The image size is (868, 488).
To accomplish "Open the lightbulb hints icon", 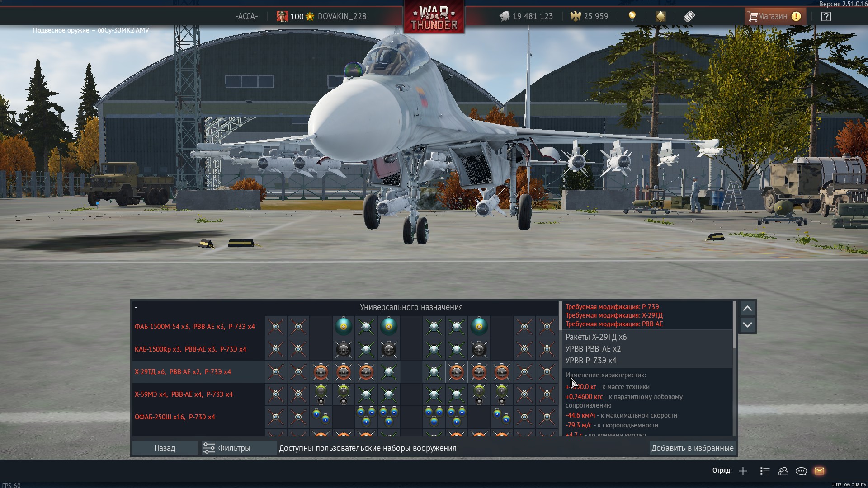I will pos(632,16).
